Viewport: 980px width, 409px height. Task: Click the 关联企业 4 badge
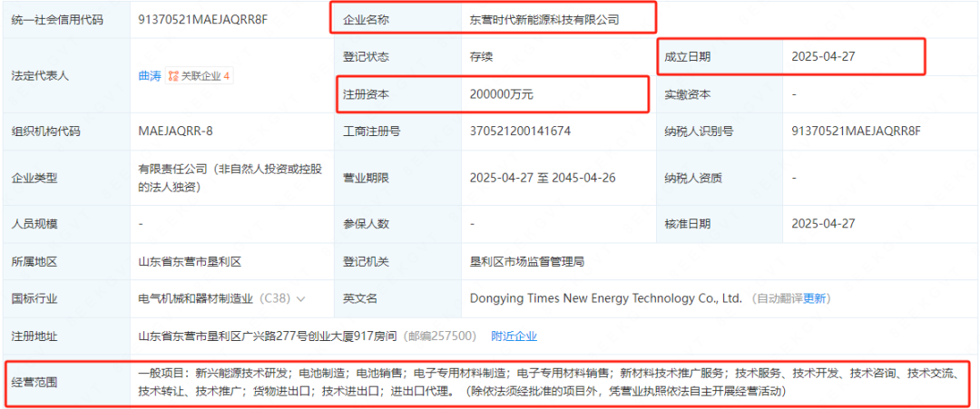(200, 76)
